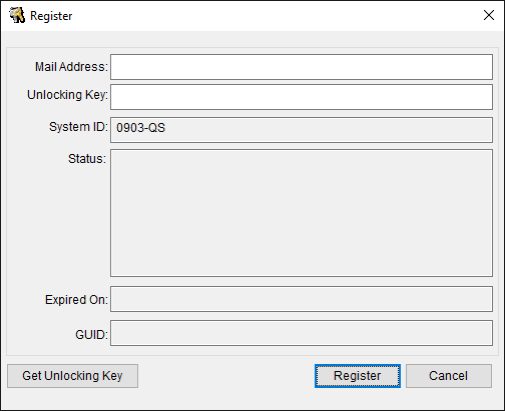Click the Expired On read-only field
505x411 pixels.
point(301,299)
